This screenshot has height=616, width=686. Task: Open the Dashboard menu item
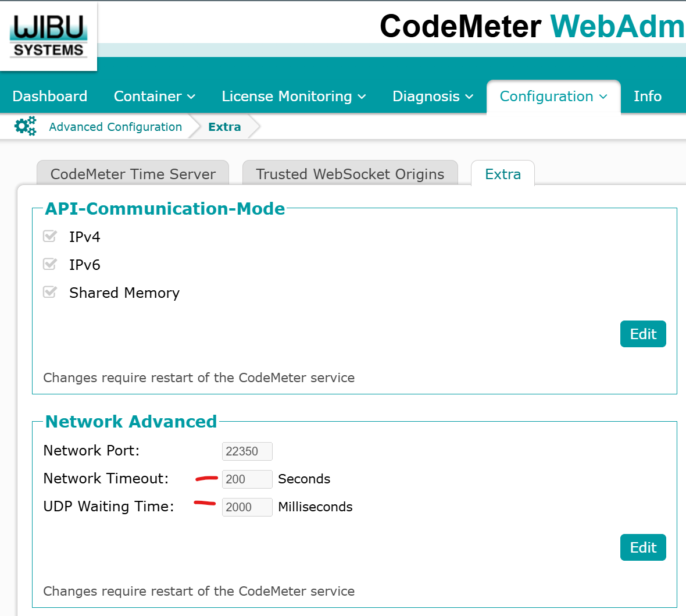click(50, 97)
